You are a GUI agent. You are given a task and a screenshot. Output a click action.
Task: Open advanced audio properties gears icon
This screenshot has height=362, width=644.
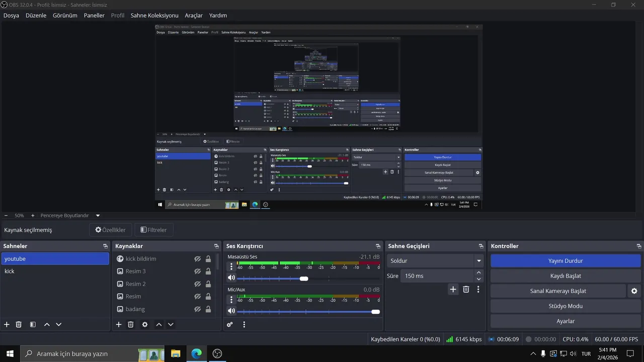[230, 325]
